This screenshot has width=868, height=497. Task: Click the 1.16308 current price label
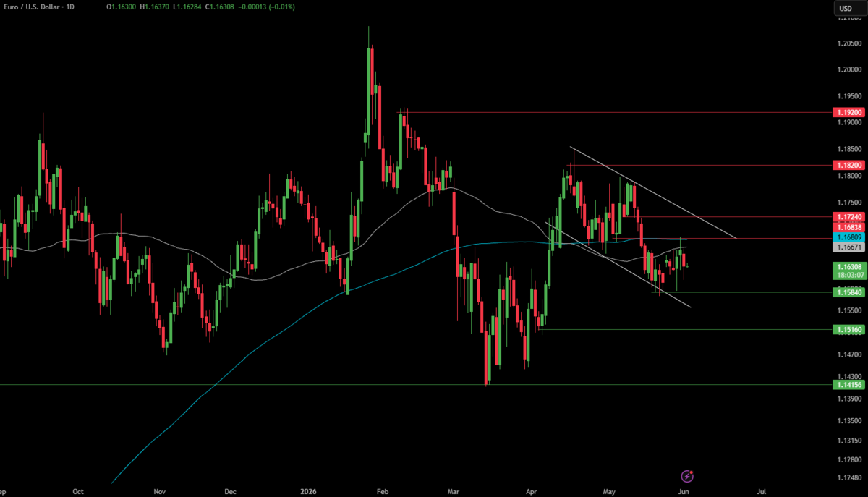848,267
